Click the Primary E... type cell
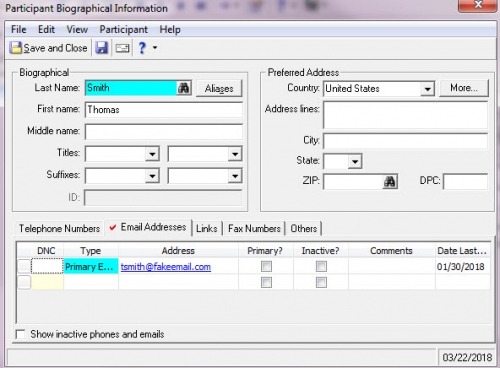 pyautogui.click(x=91, y=266)
